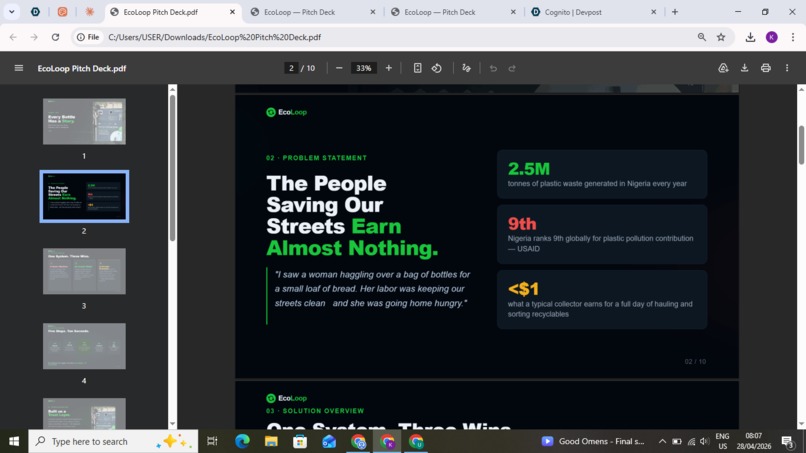Screen dimensions: 806x453
Task: Open the notifications center icon
Action: coord(787,441)
